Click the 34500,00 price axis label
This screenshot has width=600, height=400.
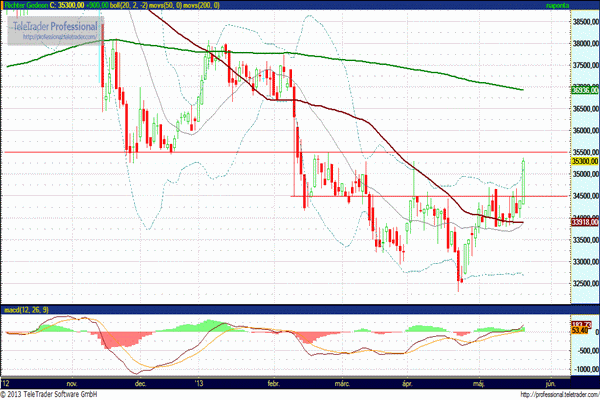(585, 196)
